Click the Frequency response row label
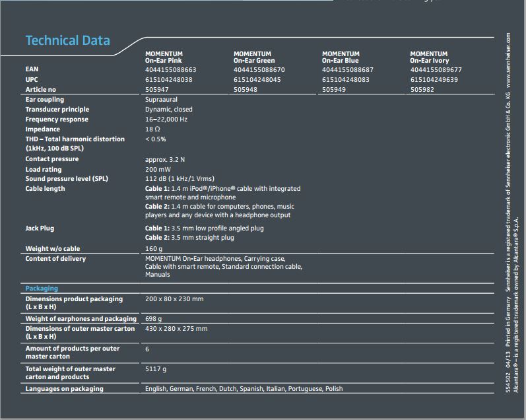Viewport: 526px width, 420px height. (57, 120)
